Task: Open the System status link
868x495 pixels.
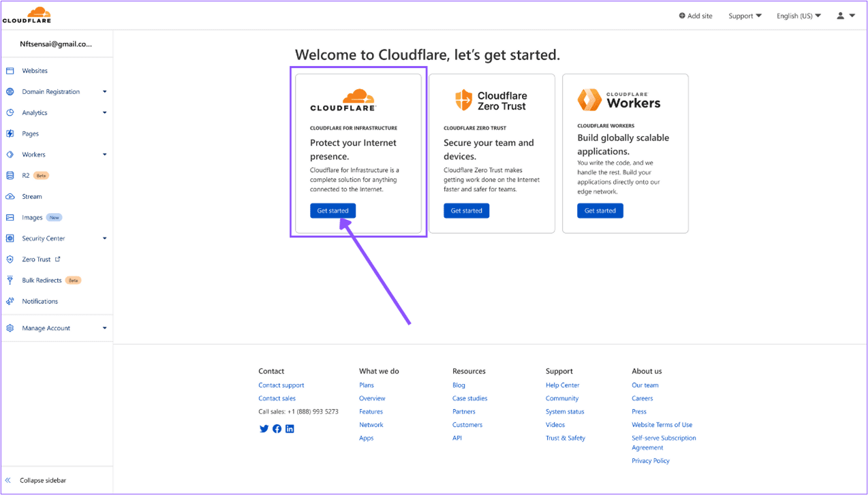Action: click(x=565, y=412)
